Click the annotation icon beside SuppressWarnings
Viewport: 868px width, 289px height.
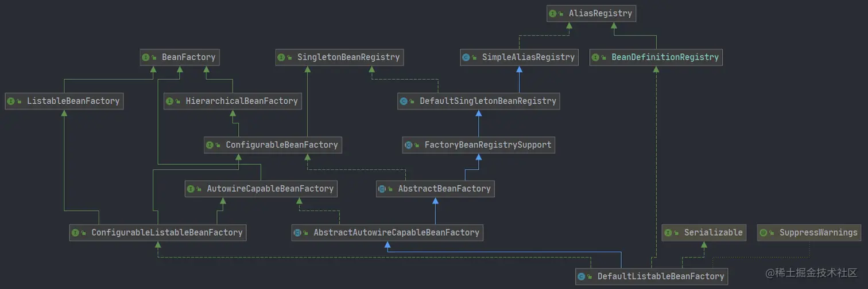pos(764,233)
